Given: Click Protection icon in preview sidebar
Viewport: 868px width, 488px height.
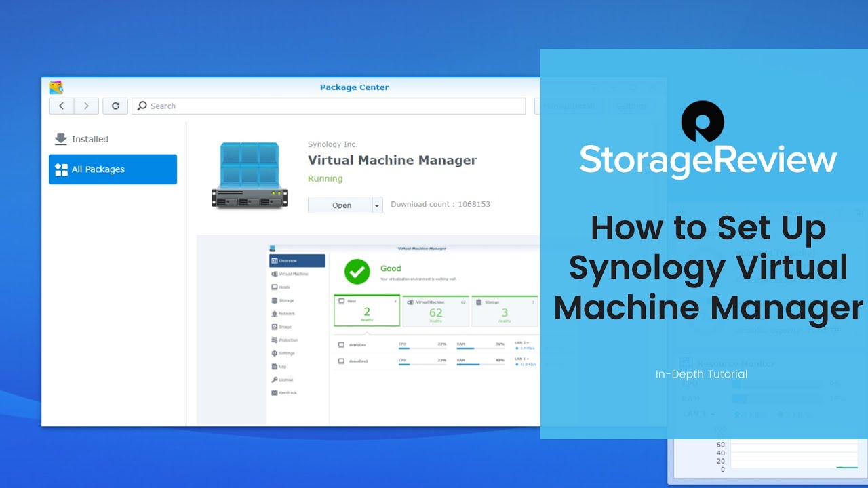Looking at the screenshot, I should coord(274,340).
